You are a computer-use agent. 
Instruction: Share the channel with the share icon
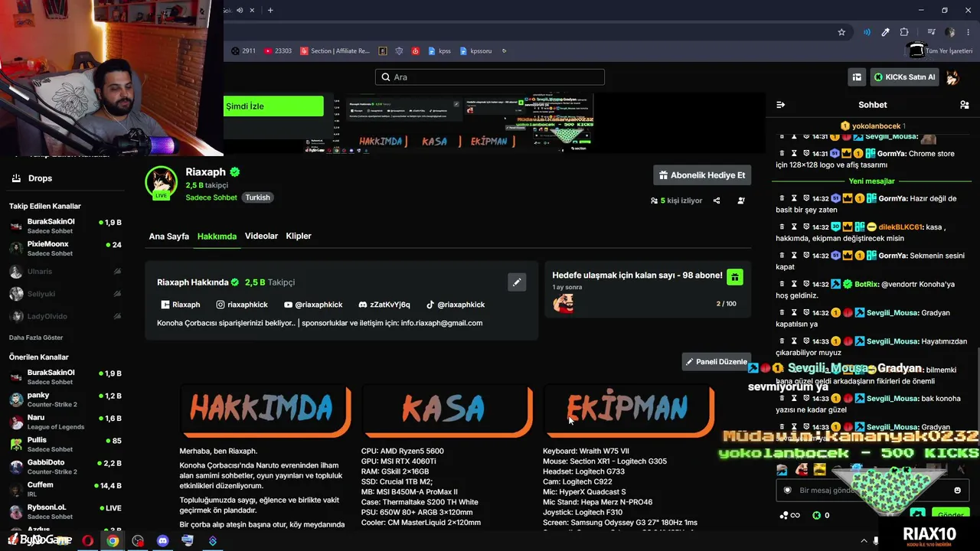[717, 201]
